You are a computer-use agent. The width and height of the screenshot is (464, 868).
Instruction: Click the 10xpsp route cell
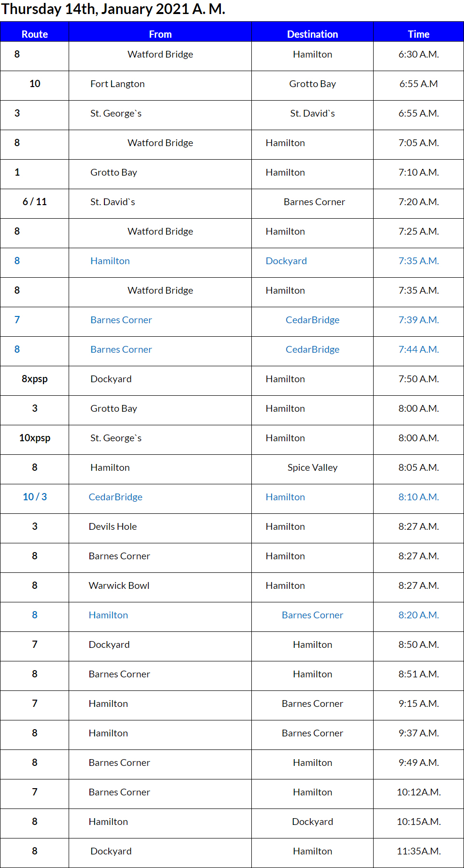pyautogui.click(x=35, y=438)
